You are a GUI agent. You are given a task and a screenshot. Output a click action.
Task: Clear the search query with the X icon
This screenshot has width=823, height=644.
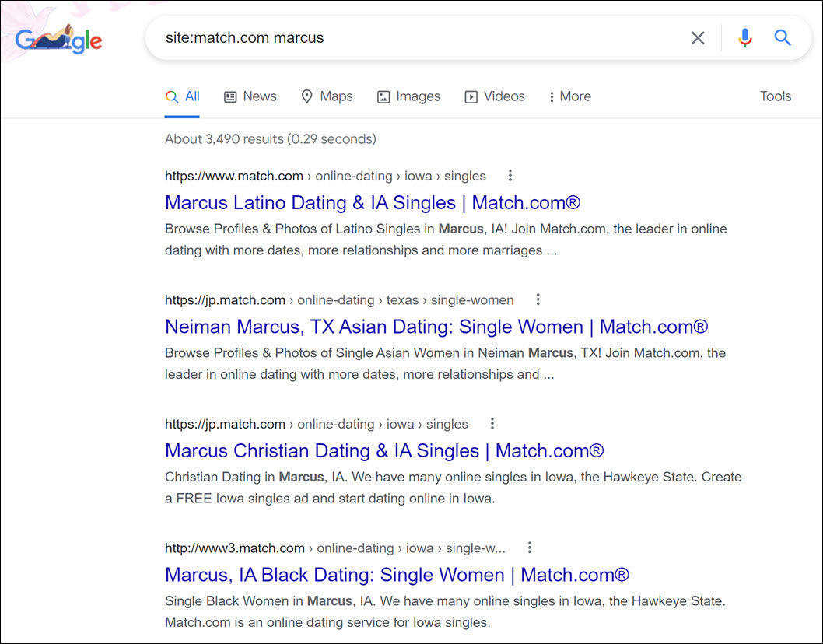point(698,37)
